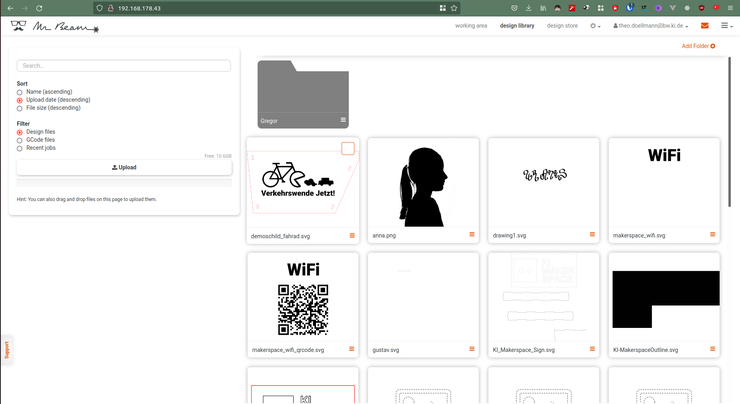Screen dimensions: 740x404
Task: Click the orange mail envelope icon
Action: pos(705,25)
